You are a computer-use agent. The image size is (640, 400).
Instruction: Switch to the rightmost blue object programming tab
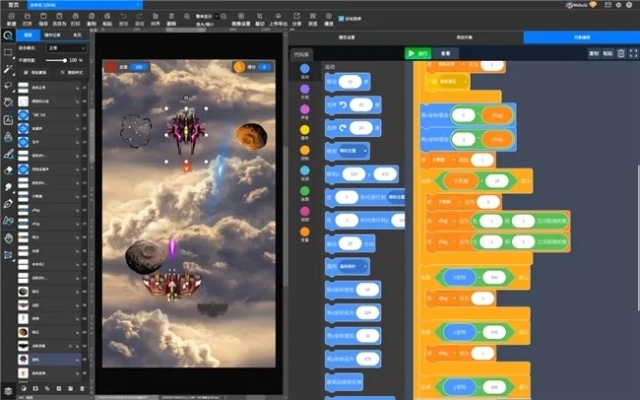click(x=581, y=37)
